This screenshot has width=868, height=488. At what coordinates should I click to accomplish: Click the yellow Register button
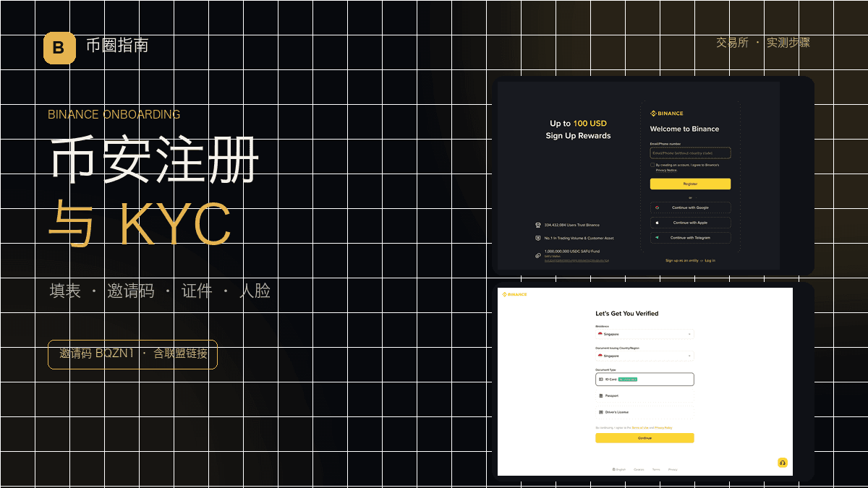point(690,184)
